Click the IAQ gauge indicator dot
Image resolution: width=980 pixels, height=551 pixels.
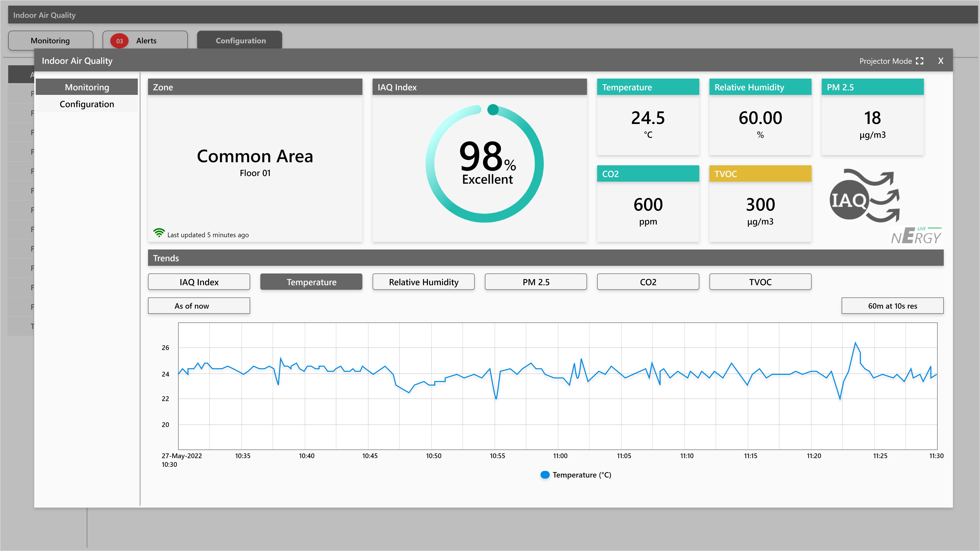493,110
